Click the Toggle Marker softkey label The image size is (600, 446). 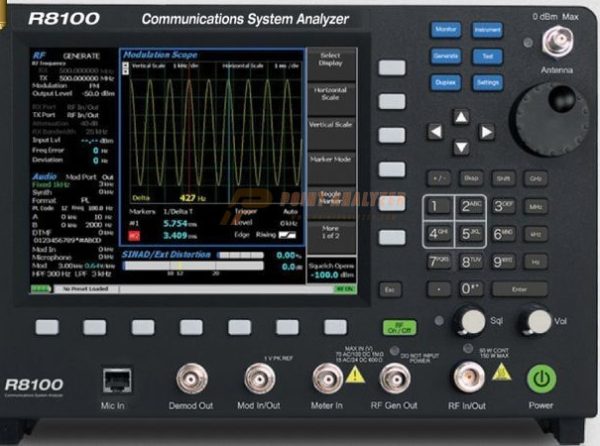tap(330, 198)
